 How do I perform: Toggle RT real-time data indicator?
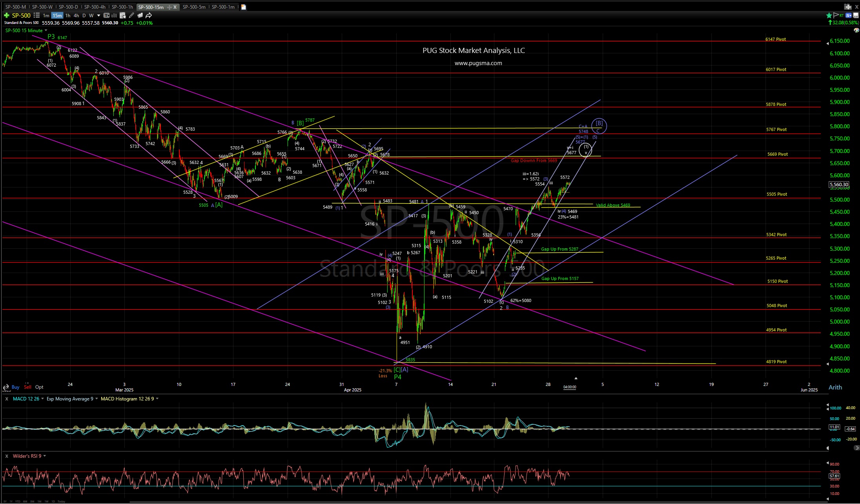842,16
